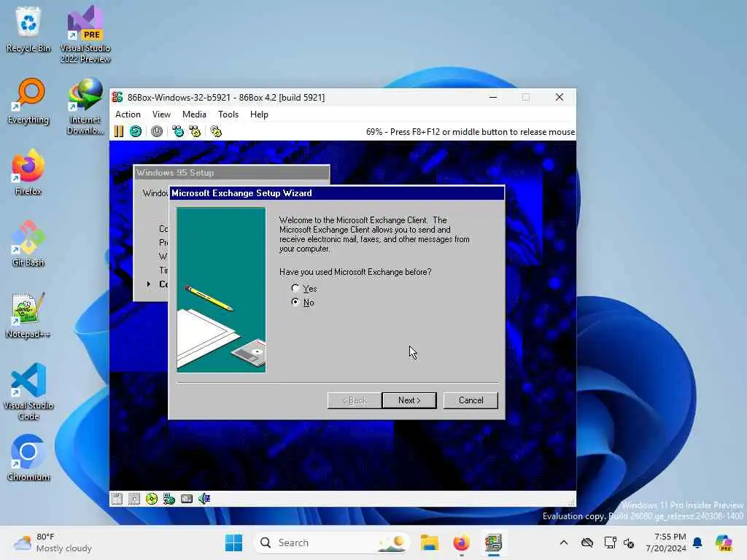This screenshot has width=747, height=560.
Task: Click Next in Exchange Setup Wizard
Action: tap(409, 400)
